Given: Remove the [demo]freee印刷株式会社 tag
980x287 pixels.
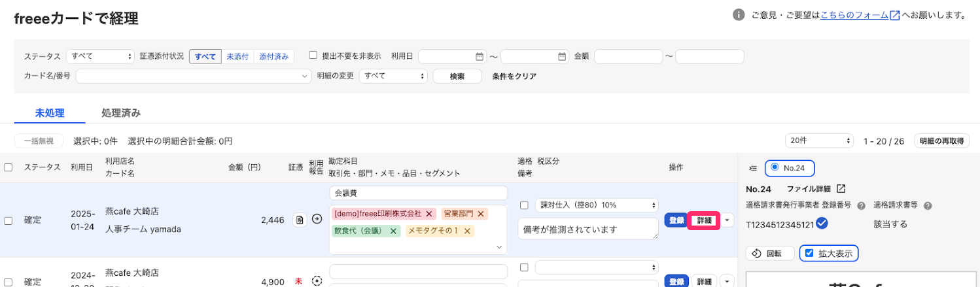Looking at the screenshot, I should click(x=429, y=214).
